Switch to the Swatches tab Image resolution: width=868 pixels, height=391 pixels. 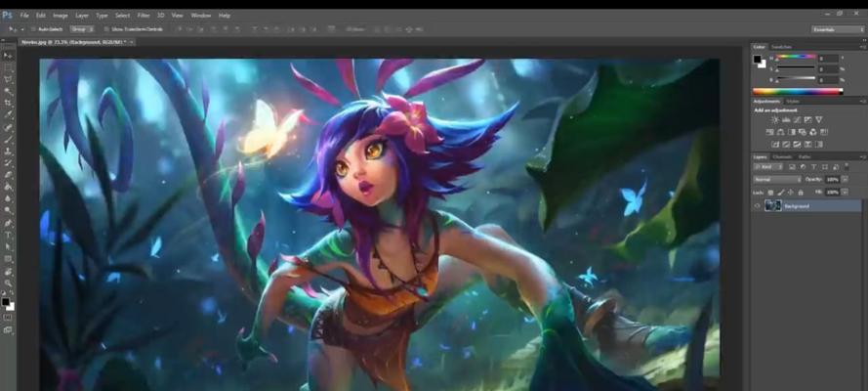point(782,47)
